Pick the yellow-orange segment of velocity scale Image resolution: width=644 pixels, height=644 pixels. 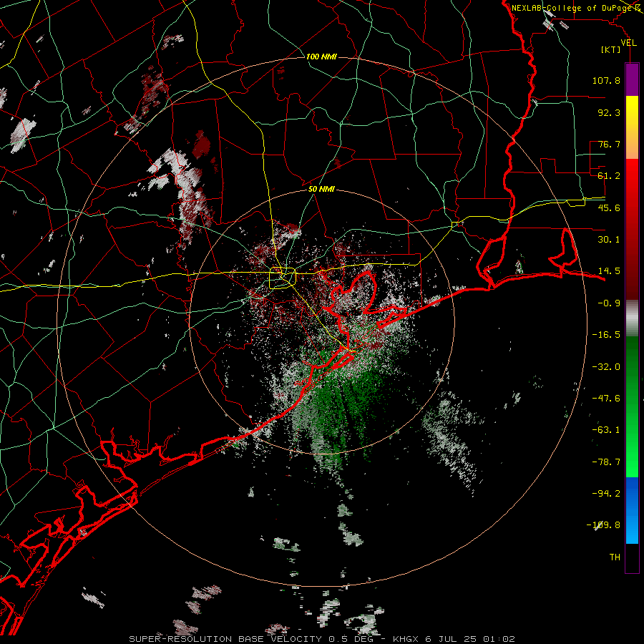[x=632, y=127]
